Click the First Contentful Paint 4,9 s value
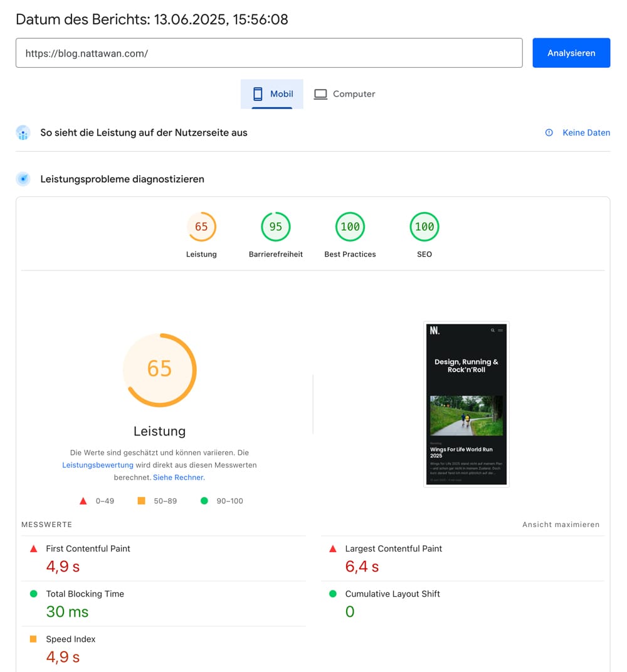627x672 pixels. [63, 567]
